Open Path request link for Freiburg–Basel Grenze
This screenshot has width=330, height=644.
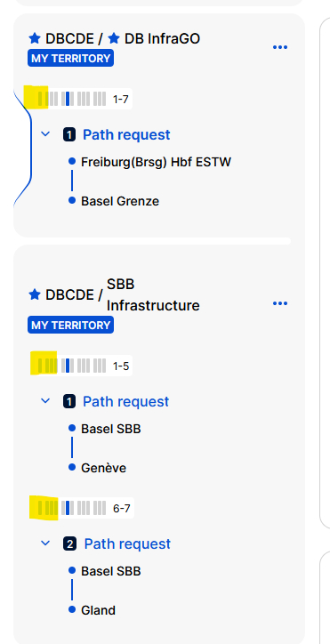[126, 134]
